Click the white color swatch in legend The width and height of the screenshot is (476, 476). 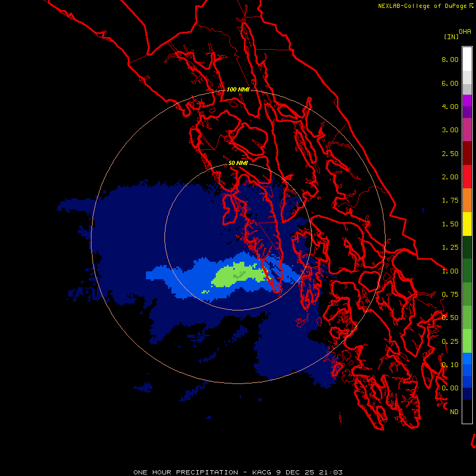pyautogui.click(x=467, y=59)
